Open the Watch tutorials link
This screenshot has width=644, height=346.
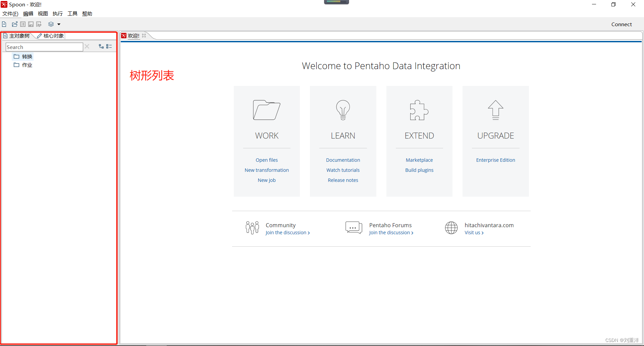pyautogui.click(x=343, y=170)
